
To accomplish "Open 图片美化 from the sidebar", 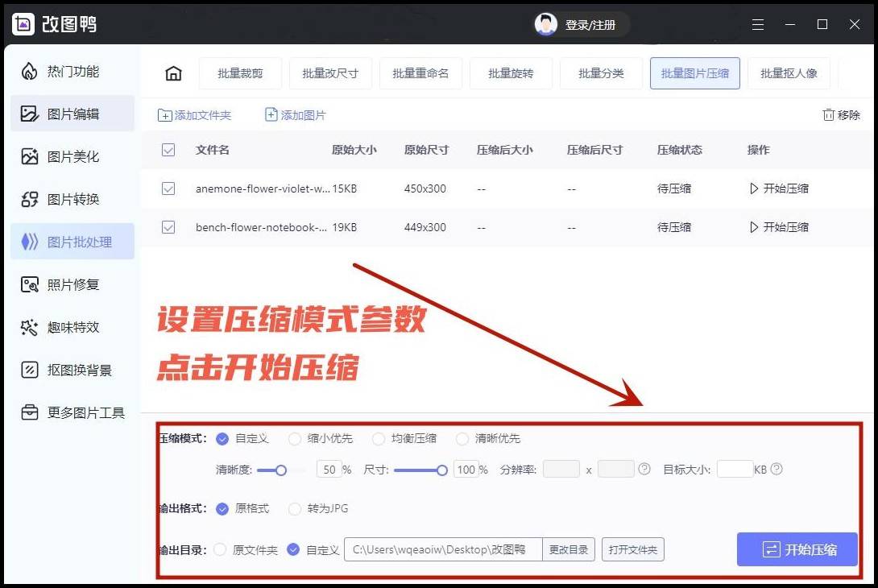I will (x=72, y=156).
